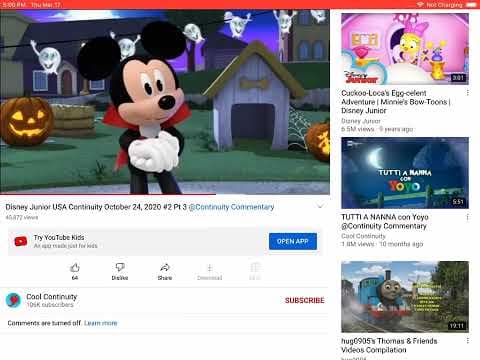The image size is (480, 360).
Task: Open options menu for Thomas & Friends compilation
Action: 468,341
